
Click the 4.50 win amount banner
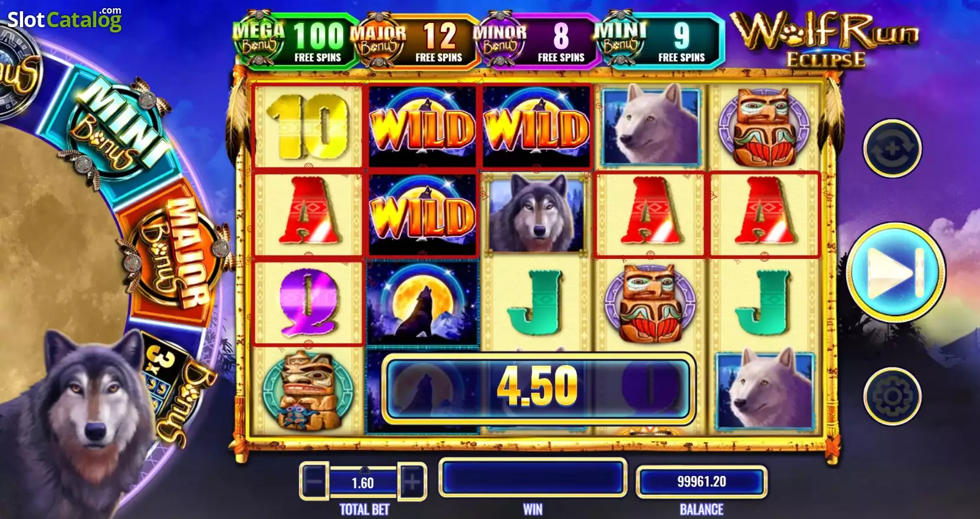(537, 387)
